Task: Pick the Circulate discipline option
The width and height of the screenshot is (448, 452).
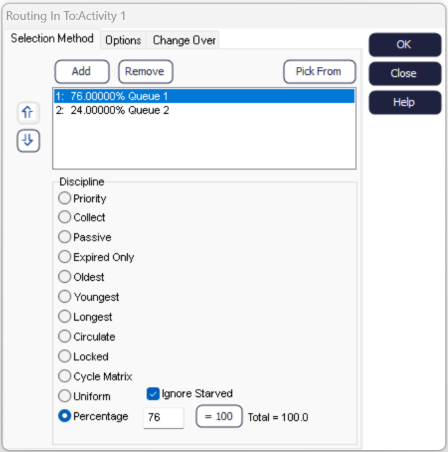Action: point(64,336)
